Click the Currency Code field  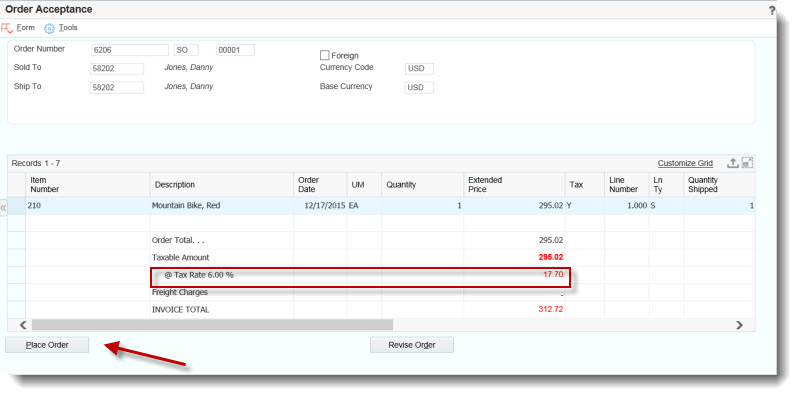coord(419,69)
